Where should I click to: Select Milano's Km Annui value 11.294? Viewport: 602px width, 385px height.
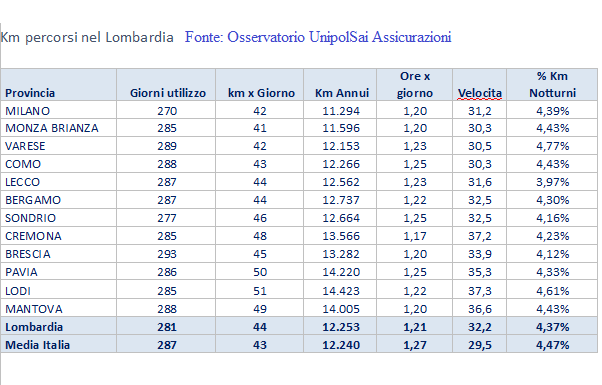coord(341,111)
